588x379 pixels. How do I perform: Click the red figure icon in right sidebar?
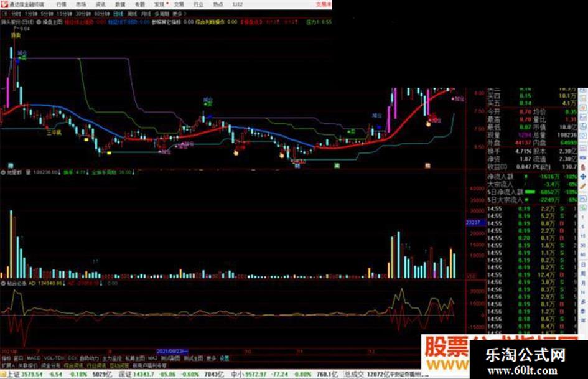pos(583,167)
